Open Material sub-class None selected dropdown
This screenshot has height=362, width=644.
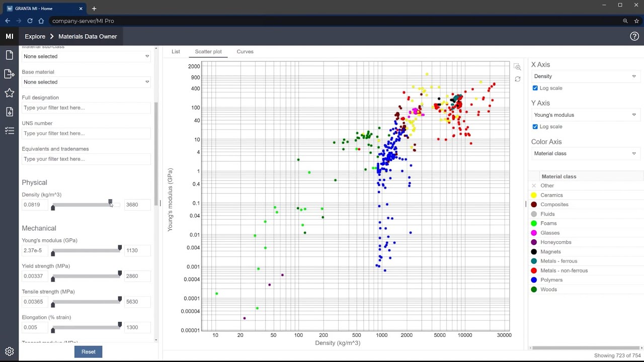point(86,56)
